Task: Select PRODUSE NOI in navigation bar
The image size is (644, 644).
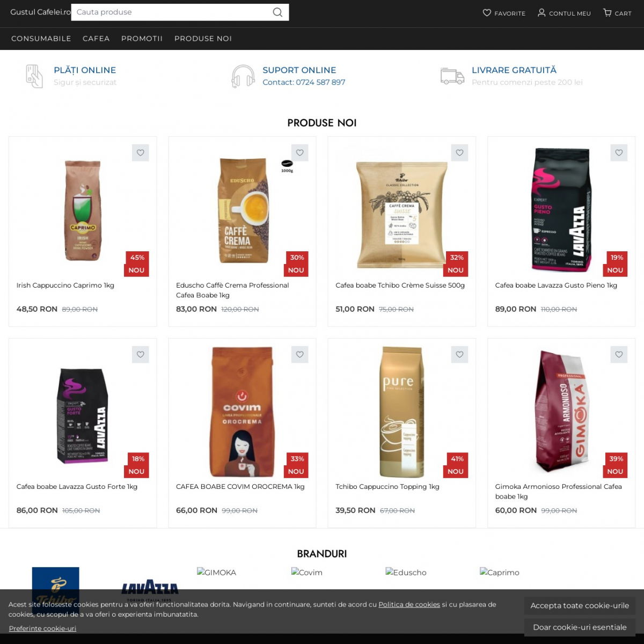Action: 203,39
